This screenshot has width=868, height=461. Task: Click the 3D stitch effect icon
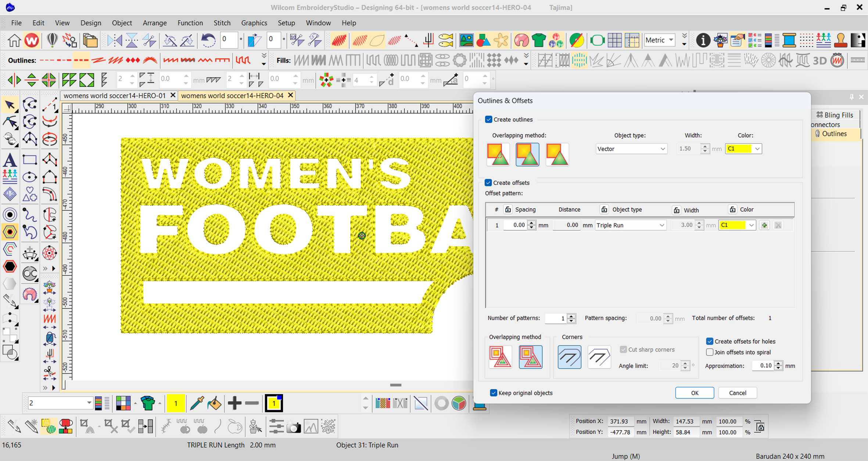pos(819,60)
